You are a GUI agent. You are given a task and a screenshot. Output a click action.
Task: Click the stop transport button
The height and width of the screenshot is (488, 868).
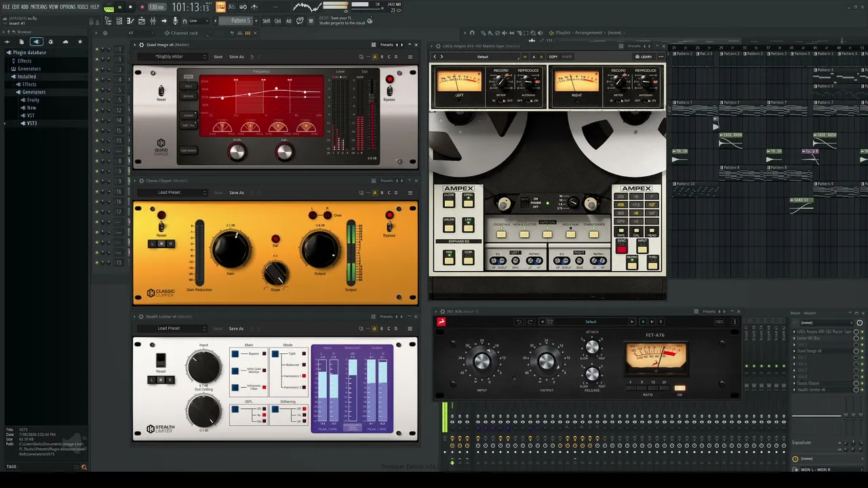click(x=130, y=7)
